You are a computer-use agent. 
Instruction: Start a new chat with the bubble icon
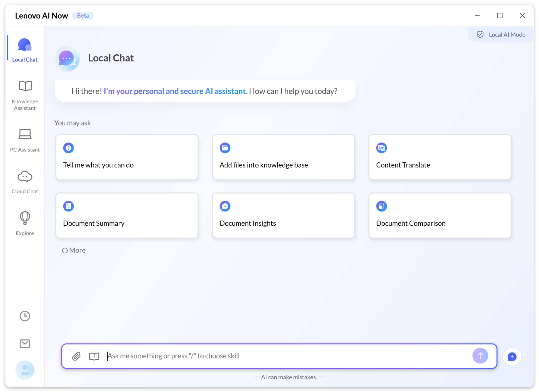point(512,357)
